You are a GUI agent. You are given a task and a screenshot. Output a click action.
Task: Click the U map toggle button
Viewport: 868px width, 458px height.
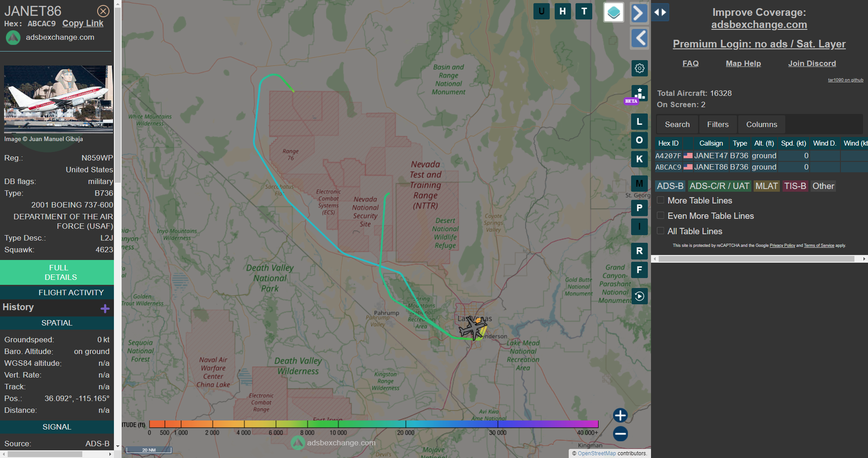coord(542,11)
